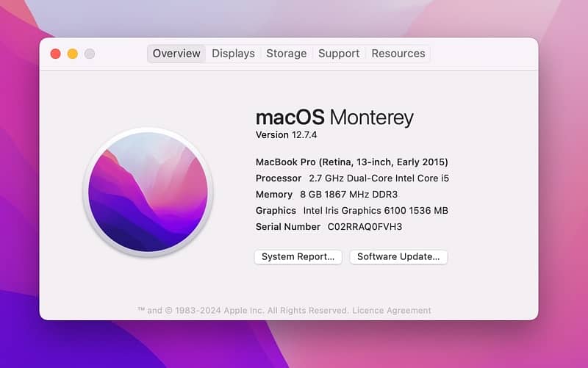Click the System Report... button
Image resolution: width=588 pixels, height=368 pixels.
(298, 256)
